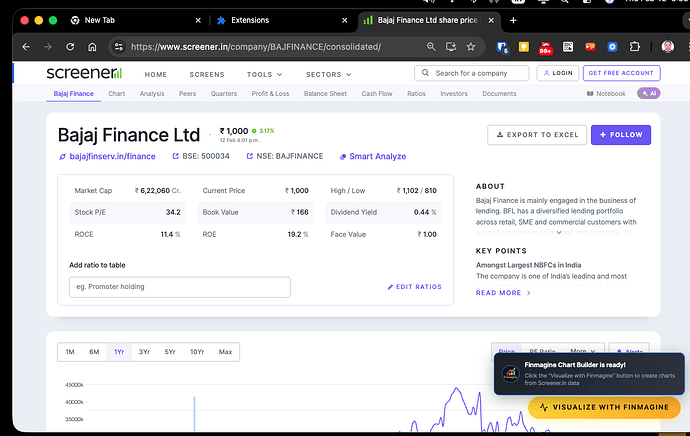Expand the SECTORS dropdown menu
The height and width of the screenshot is (436, 690).
pyautogui.click(x=329, y=74)
